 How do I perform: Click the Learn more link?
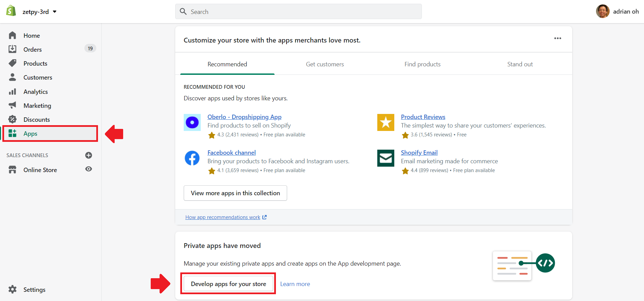295,284
